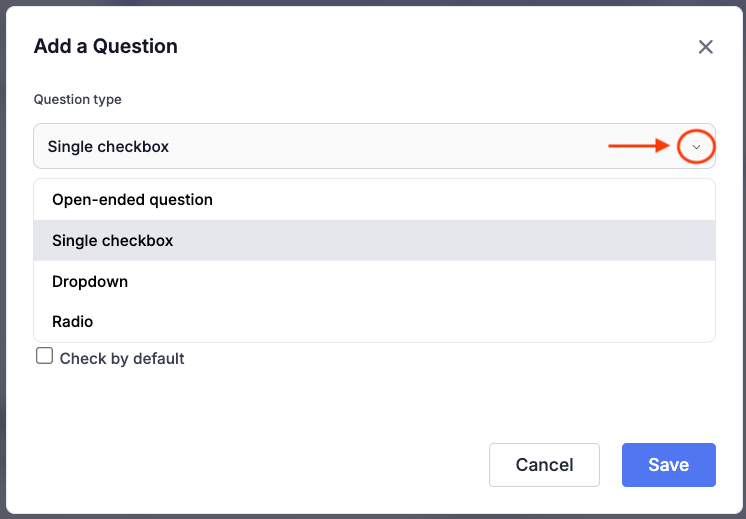
Task: Click the red circle highlighting the dropdown arrow
Action: pos(696,147)
